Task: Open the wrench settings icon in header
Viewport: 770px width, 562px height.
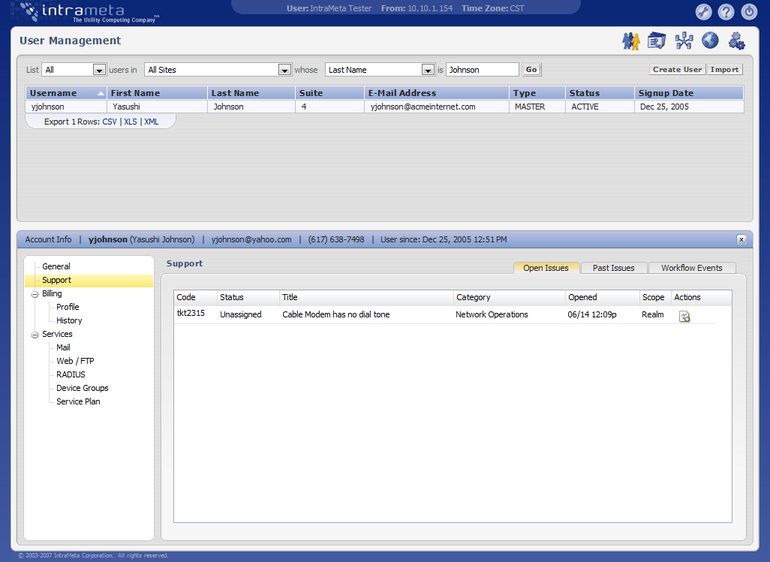Action: pos(704,12)
